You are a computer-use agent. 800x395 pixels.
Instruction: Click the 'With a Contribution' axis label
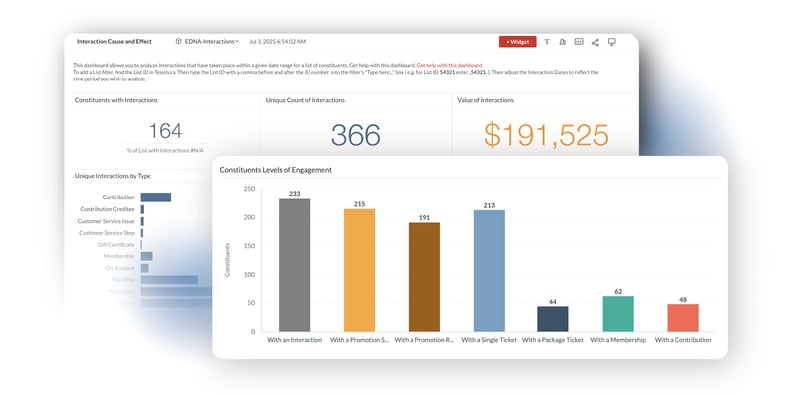click(x=683, y=340)
